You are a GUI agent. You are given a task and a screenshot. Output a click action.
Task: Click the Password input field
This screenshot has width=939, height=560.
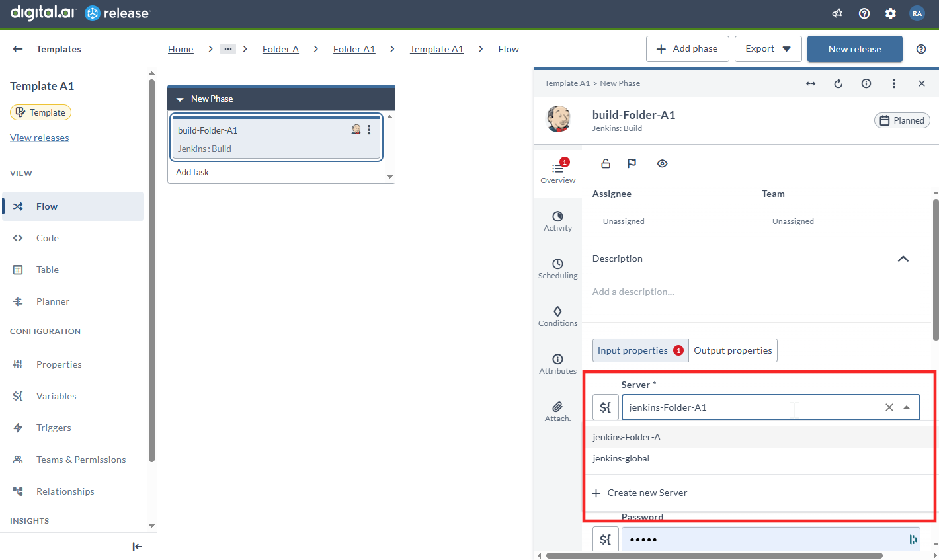click(x=771, y=540)
